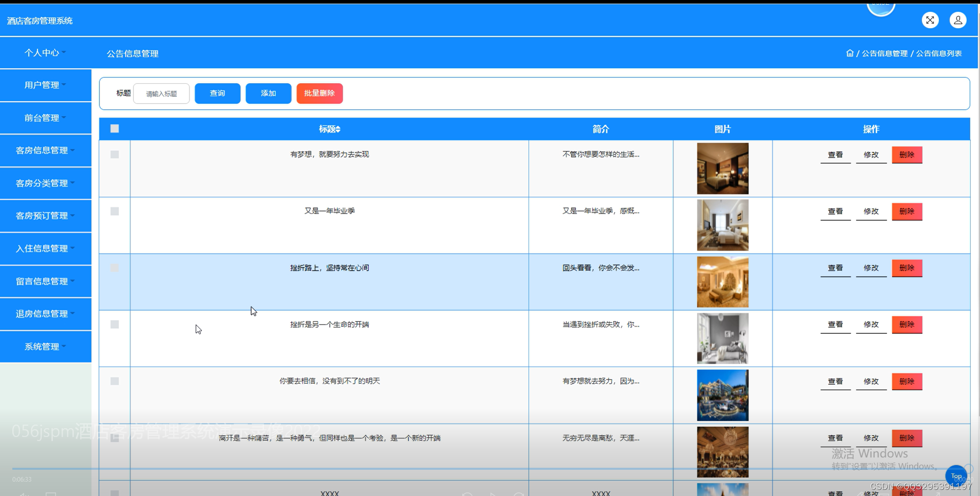
Task: Delete the 挫折路上，坚持常在心间 announcement
Action: (907, 268)
